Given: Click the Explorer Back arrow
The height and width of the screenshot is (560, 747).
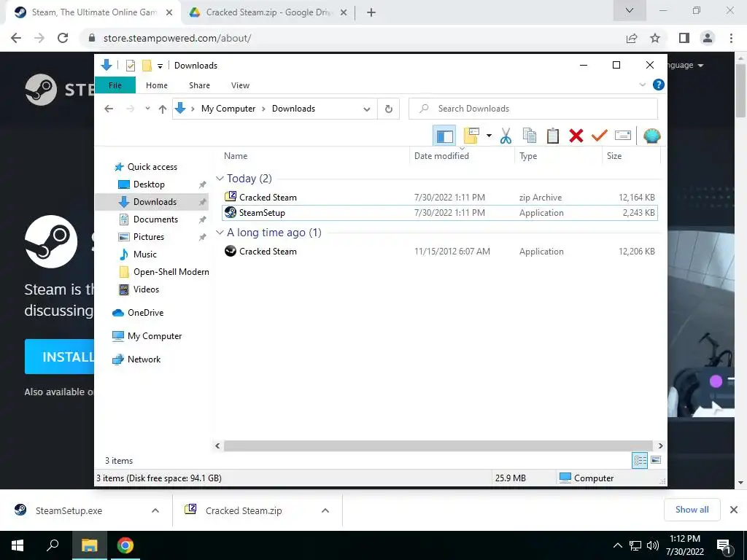Looking at the screenshot, I should pos(109,109).
